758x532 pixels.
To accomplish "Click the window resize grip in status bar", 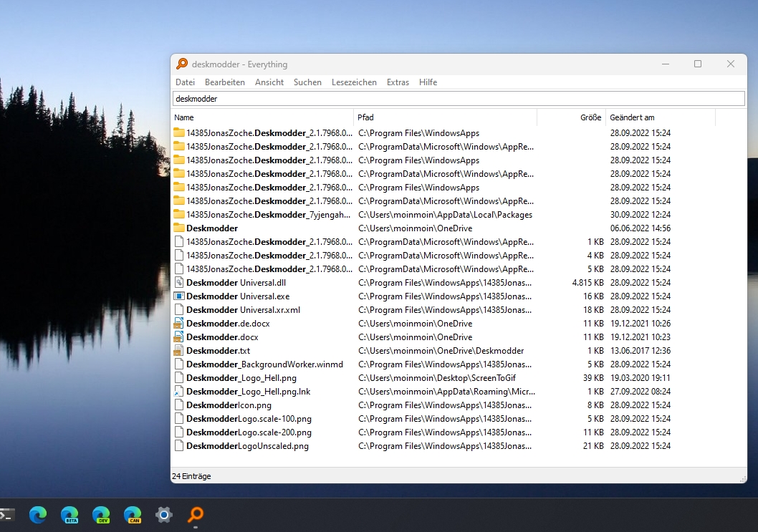I will click(743, 479).
